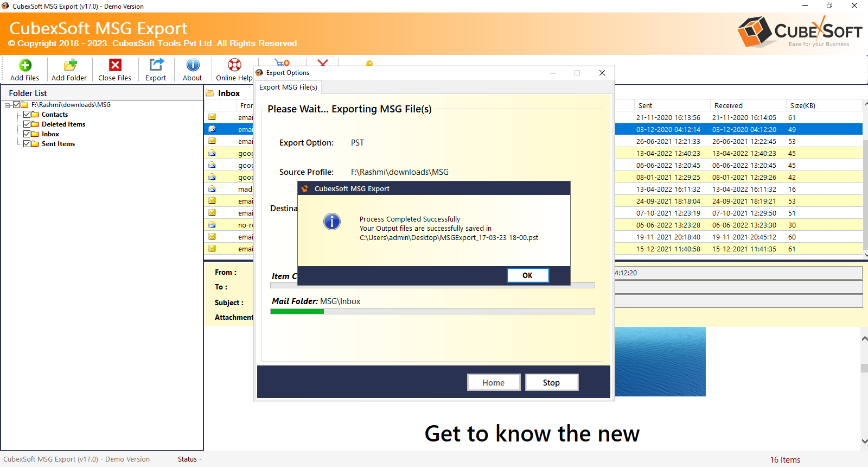Screen dimensions: 868x467
Task: Click the Stop button
Action: coord(551,383)
